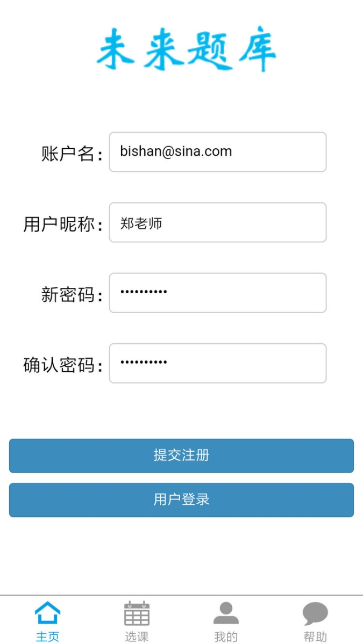Focus the account field containing bishan@sina.com
The image size is (363, 644).
[x=217, y=152]
